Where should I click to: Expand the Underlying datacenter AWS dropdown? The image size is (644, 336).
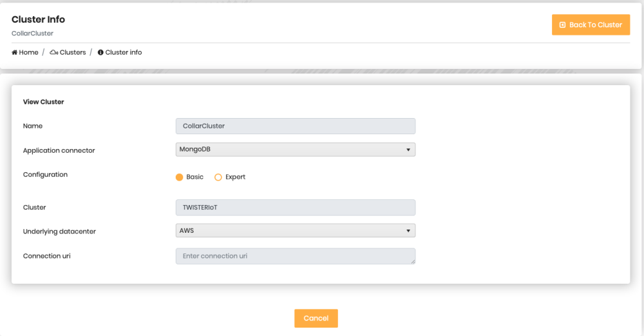(x=295, y=230)
